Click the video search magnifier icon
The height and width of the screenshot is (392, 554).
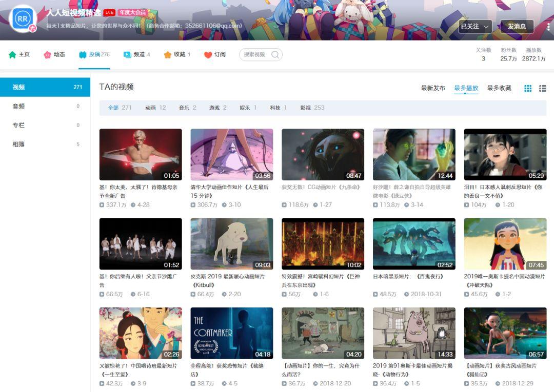coord(274,54)
